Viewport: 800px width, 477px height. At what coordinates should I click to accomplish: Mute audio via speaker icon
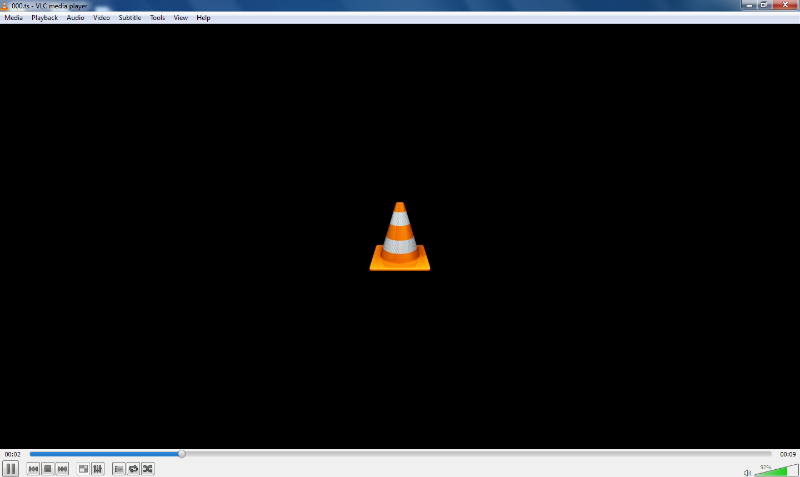click(747, 473)
